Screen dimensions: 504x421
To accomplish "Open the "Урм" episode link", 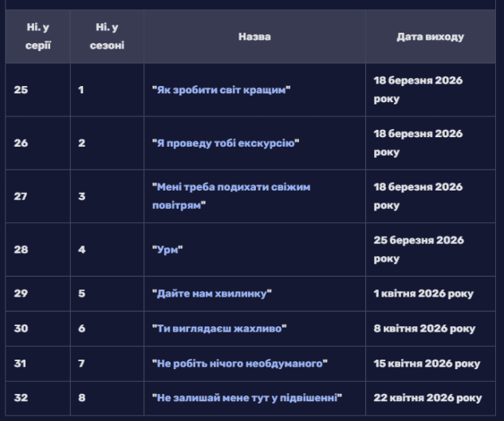I will click(167, 250).
